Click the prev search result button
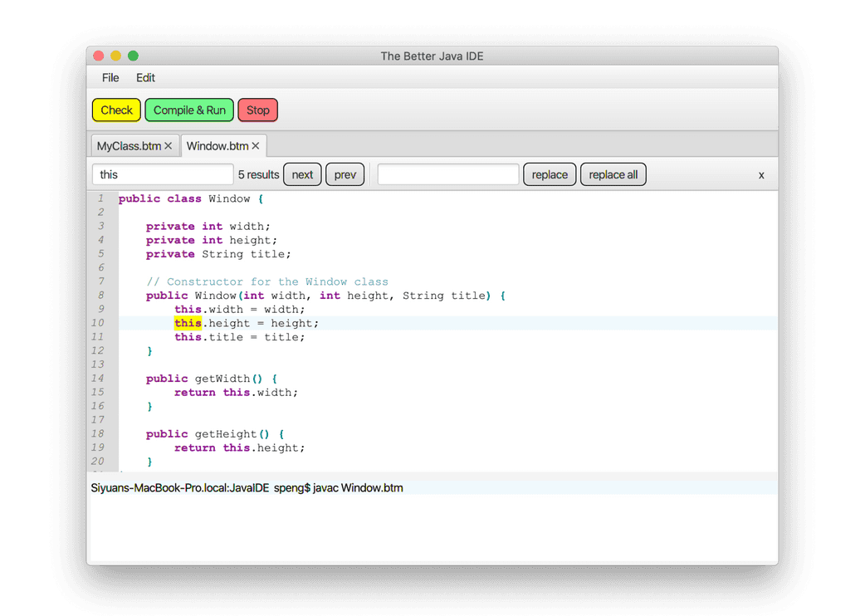This screenshot has height=616, width=865. 345,174
